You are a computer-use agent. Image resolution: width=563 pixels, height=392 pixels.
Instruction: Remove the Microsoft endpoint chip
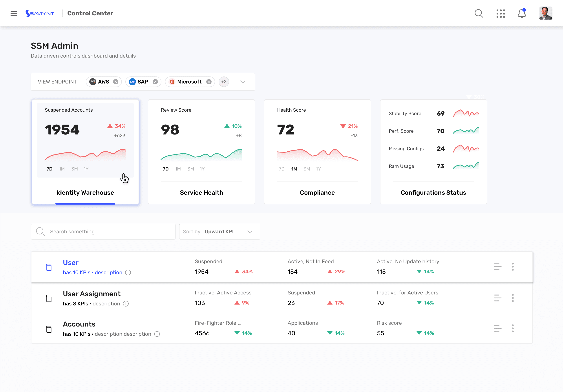[209, 82]
